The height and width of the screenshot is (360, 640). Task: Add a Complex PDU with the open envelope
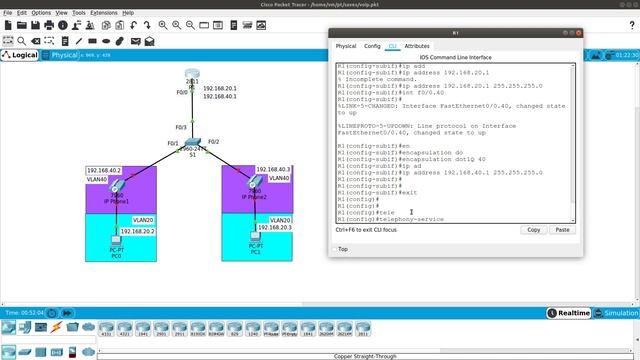pyautogui.click(x=149, y=41)
